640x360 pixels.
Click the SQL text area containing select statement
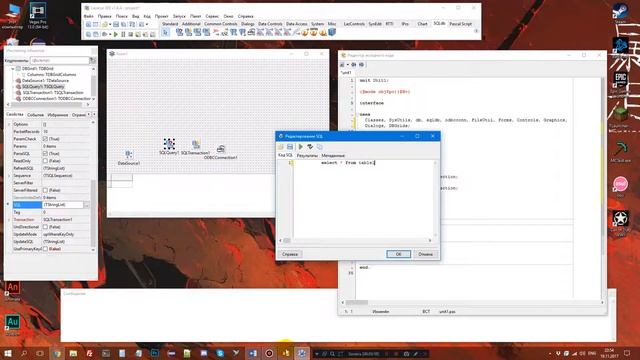363,198
